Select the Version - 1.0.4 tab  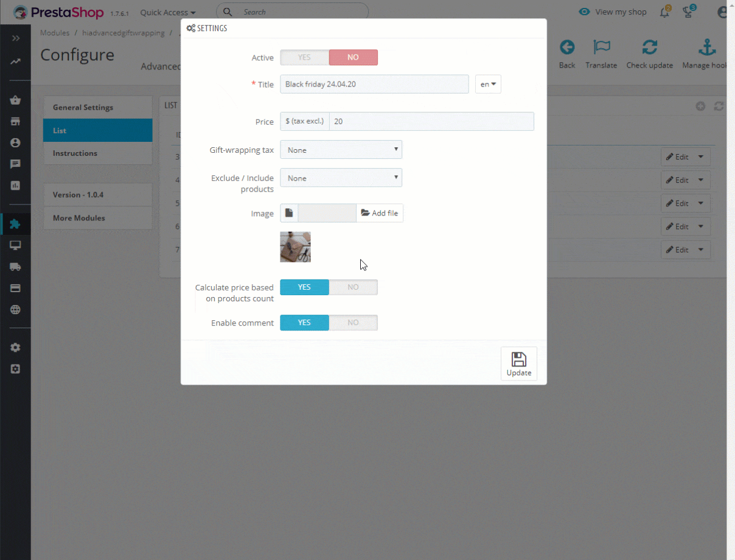click(x=97, y=195)
